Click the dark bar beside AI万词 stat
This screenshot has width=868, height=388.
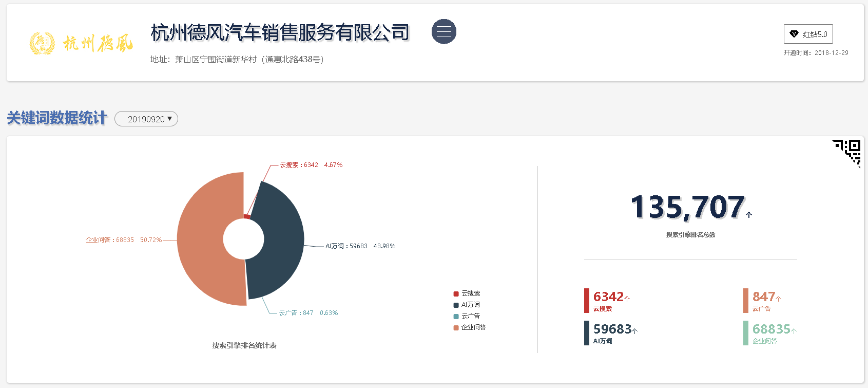(x=587, y=333)
